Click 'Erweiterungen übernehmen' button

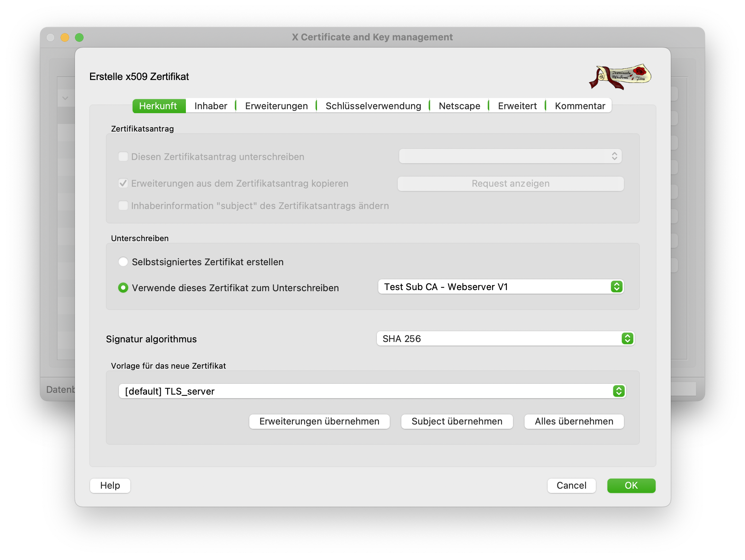pyautogui.click(x=319, y=421)
